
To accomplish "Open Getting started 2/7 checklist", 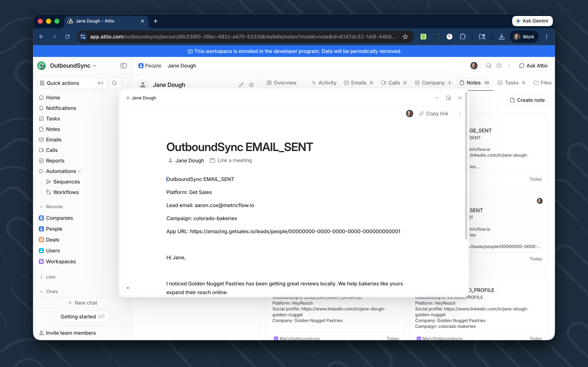I will [83, 317].
